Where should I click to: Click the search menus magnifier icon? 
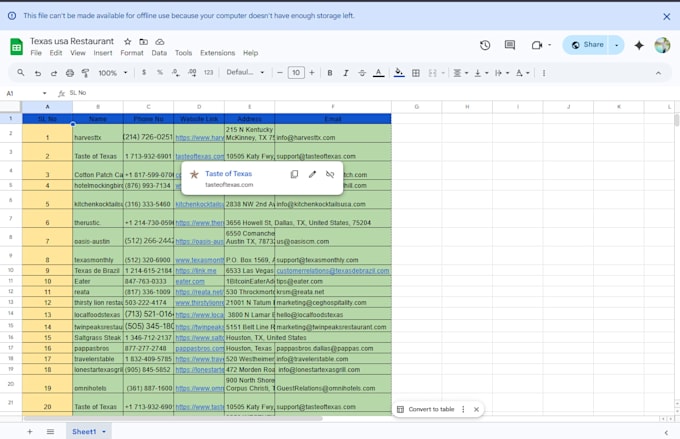tap(20, 73)
